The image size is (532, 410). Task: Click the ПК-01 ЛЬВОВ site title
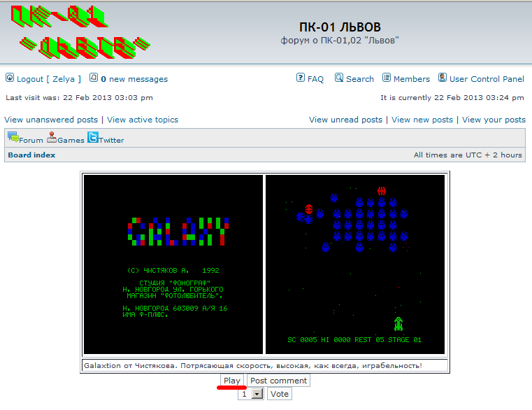click(340, 27)
